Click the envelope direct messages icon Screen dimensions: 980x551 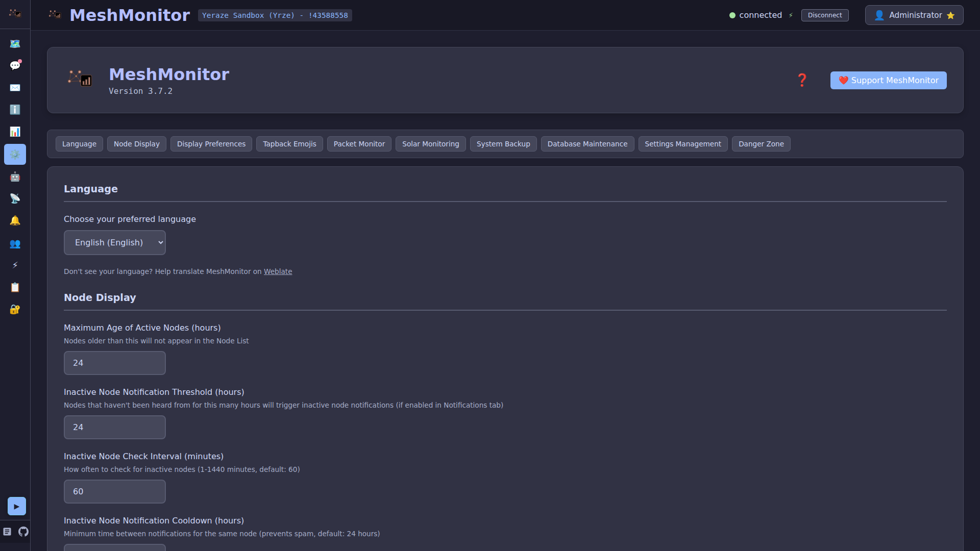15,88
